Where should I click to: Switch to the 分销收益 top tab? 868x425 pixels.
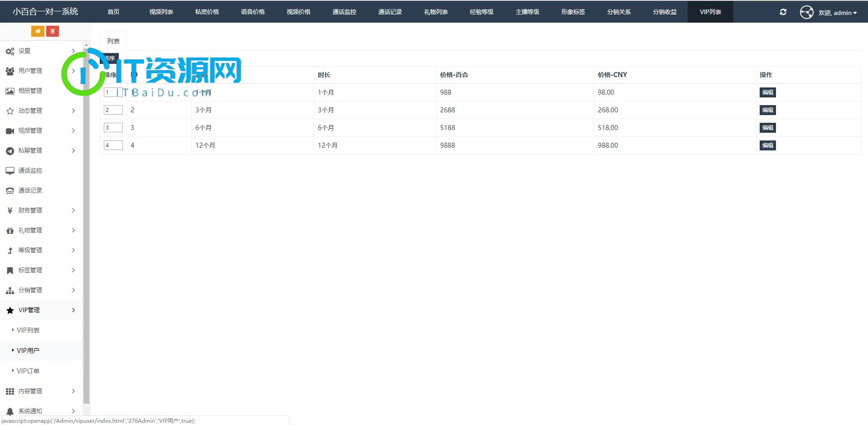pos(665,12)
